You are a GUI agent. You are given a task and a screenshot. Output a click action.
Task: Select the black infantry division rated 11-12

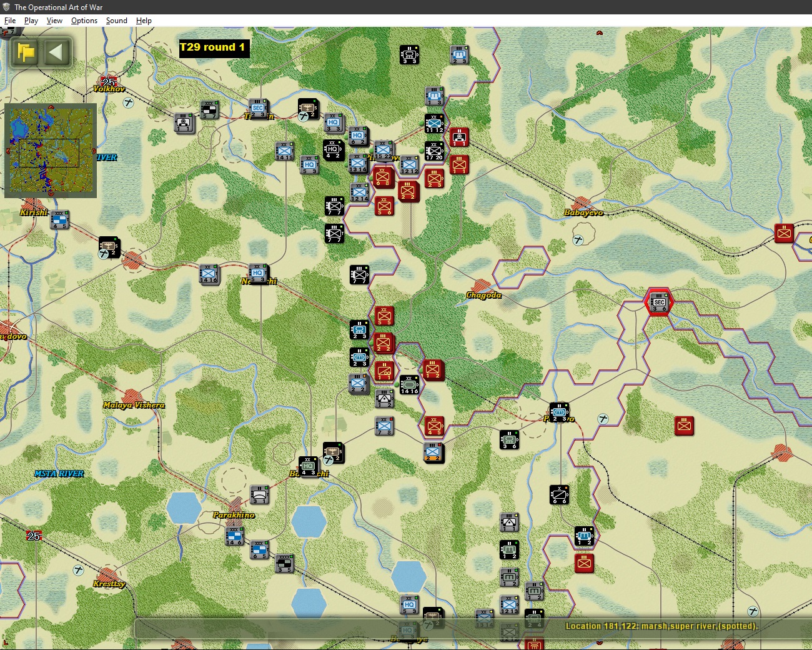[434, 124]
